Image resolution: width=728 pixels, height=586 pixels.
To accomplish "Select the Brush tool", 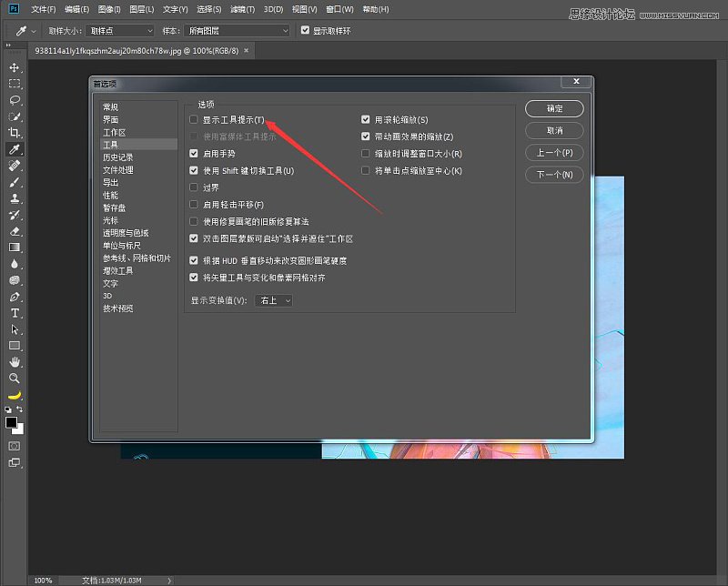I will pyautogui.click(x=13, y=183).
